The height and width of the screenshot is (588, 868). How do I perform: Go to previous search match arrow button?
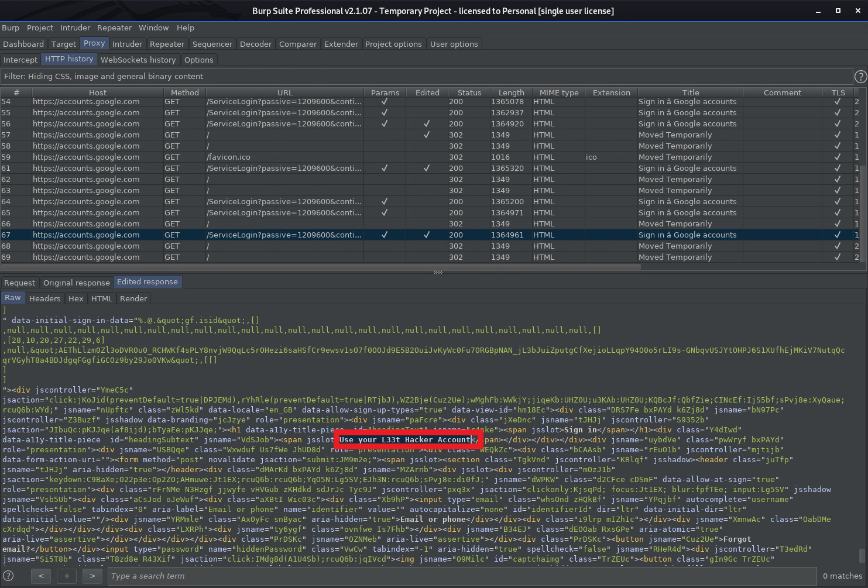pos(41,576)
